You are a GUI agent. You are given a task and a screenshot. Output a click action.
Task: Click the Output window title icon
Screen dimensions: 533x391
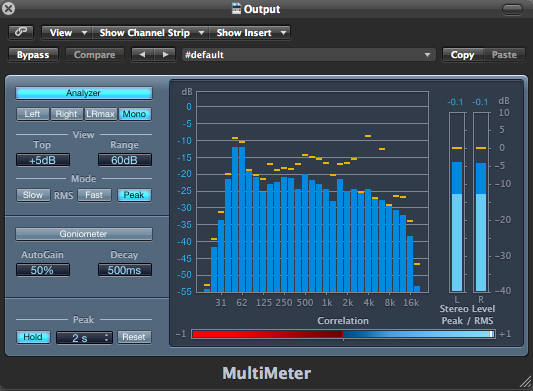click(x=236, y=8)
